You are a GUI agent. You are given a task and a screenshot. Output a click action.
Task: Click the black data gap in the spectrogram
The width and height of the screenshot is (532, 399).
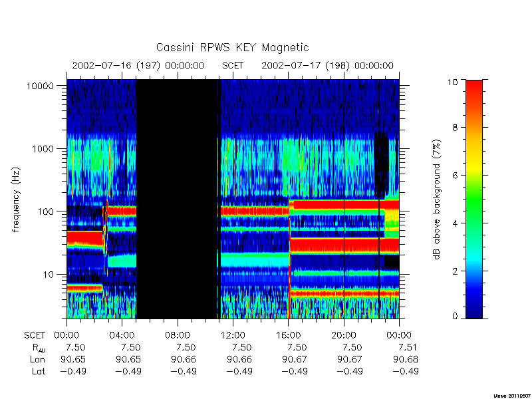point(176,199)
